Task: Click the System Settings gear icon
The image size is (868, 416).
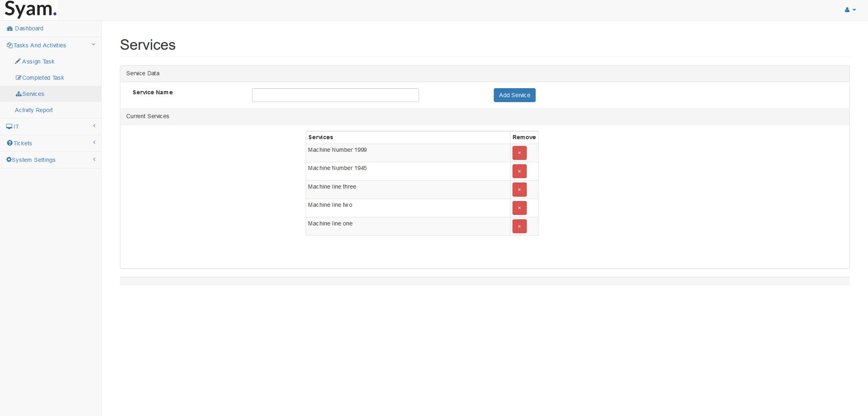Action: pyautogui.click(x=9, y=159)
